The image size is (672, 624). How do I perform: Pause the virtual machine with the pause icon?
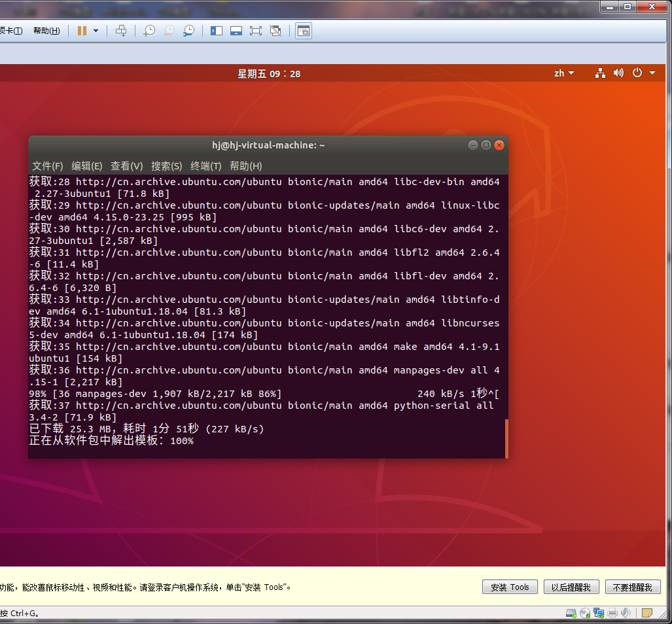coord(82,31)
